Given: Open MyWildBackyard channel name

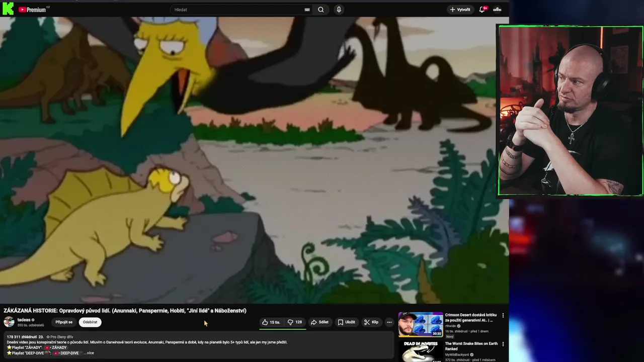Looking at the screenshot, I should tap(457, 354).
